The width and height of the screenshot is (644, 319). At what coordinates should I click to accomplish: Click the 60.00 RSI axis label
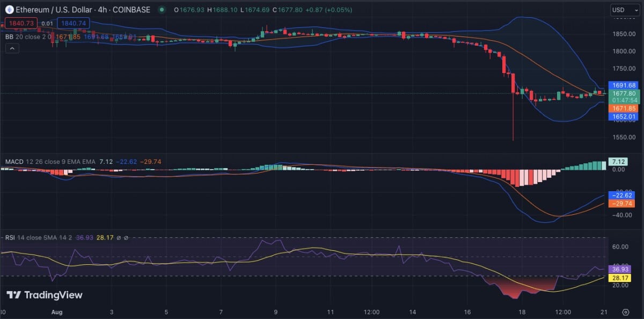[621, 247]
